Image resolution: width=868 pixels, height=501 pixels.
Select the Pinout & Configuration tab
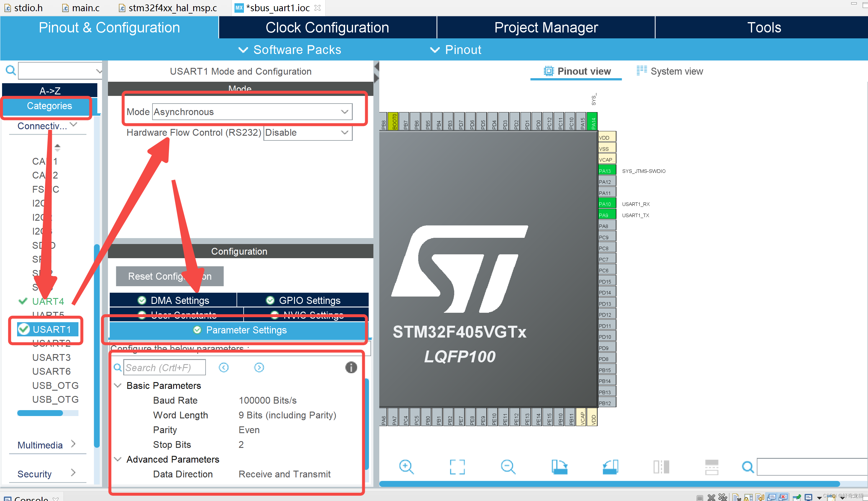click(109, 27)
